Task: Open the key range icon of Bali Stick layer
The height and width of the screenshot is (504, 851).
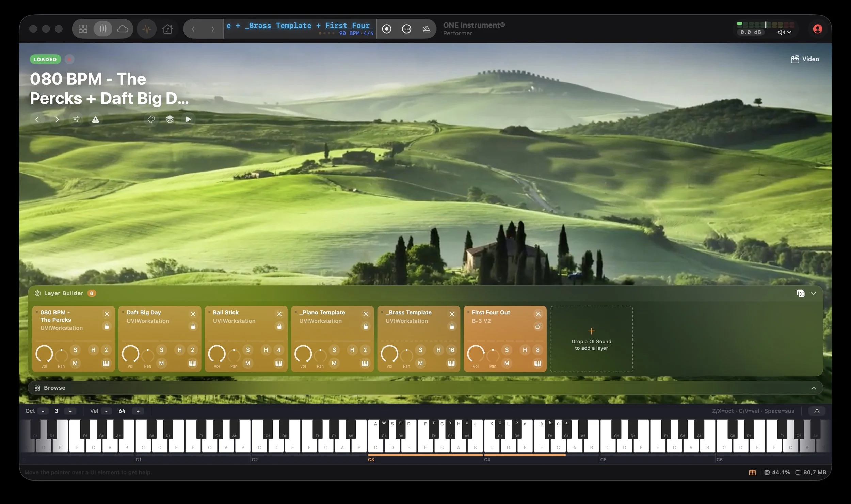Action: click(279, 363)
